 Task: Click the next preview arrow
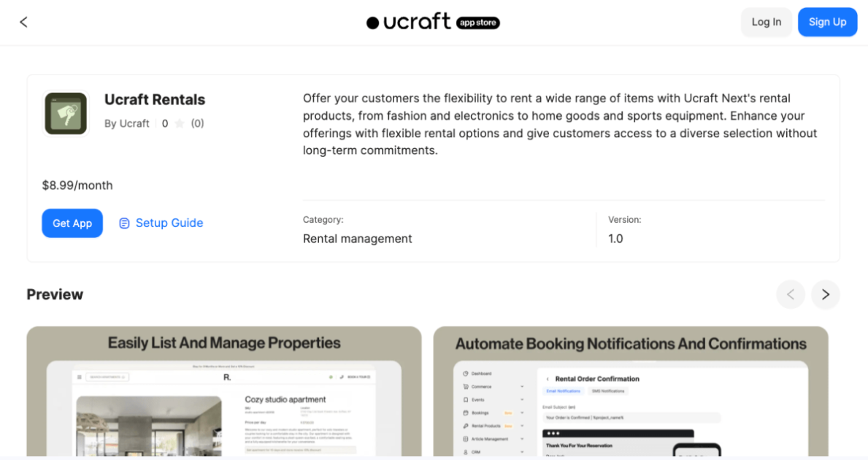[826, 294]
